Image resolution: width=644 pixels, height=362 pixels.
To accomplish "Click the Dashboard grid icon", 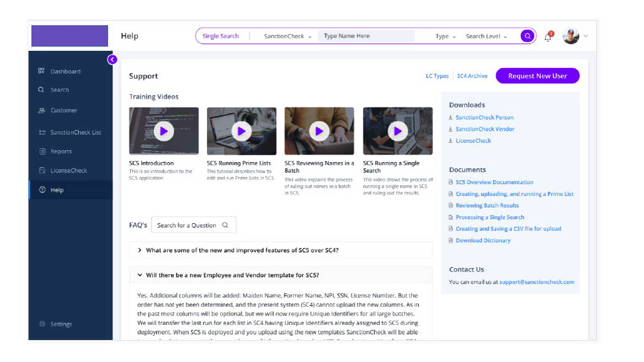I will [x=41, y=71].
